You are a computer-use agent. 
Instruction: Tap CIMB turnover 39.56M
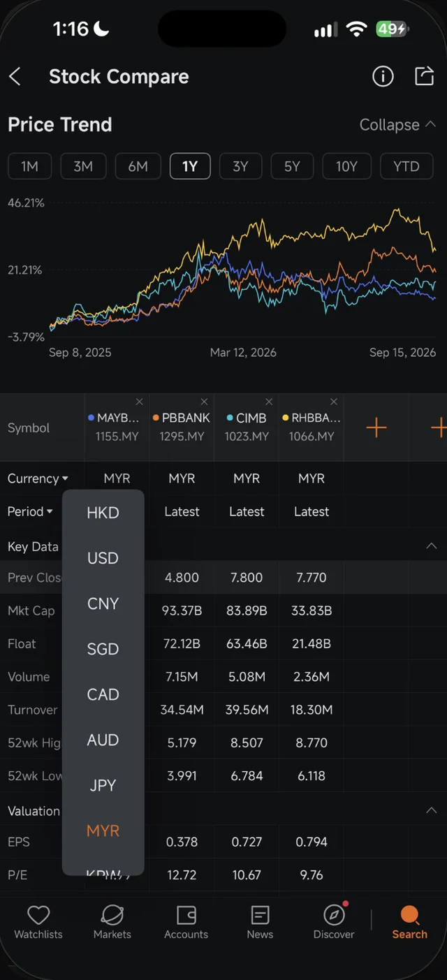click(x=247, y=710)
